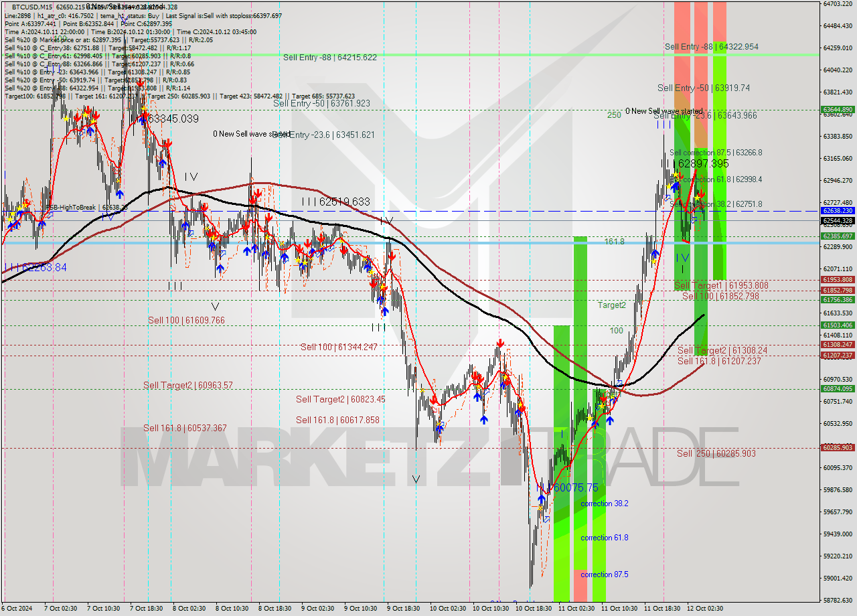This screenshot has width=857, height=616.
Task: Click the 62638.230 price tag on axis
Action: (838, 210)
